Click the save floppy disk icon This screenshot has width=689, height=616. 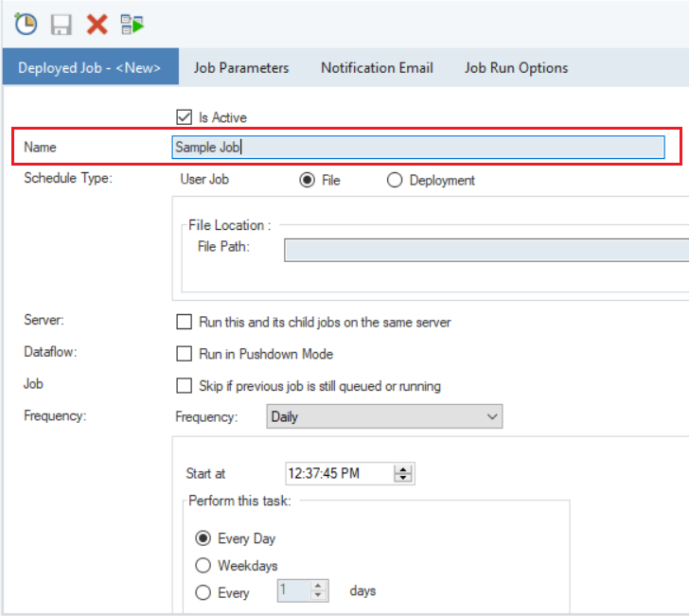pos(62,24)
